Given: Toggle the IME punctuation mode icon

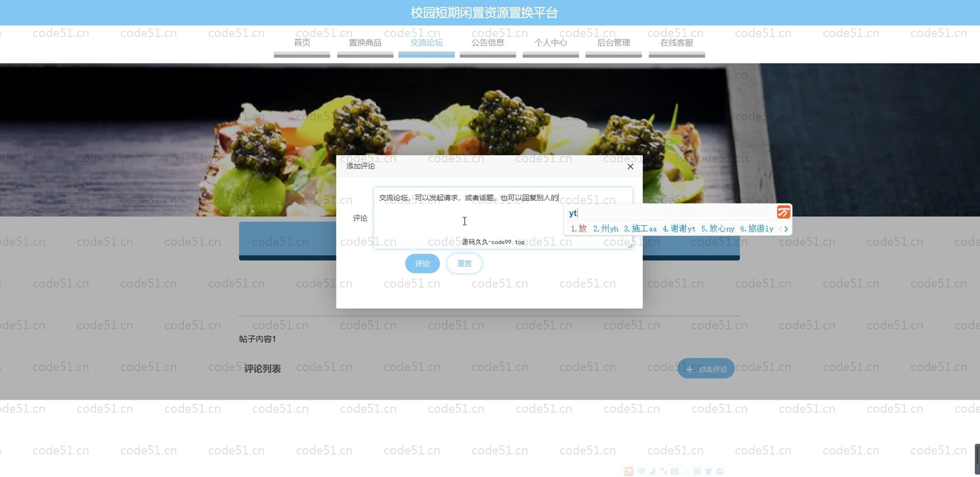Looking at the screenshot, I should 664,472.
